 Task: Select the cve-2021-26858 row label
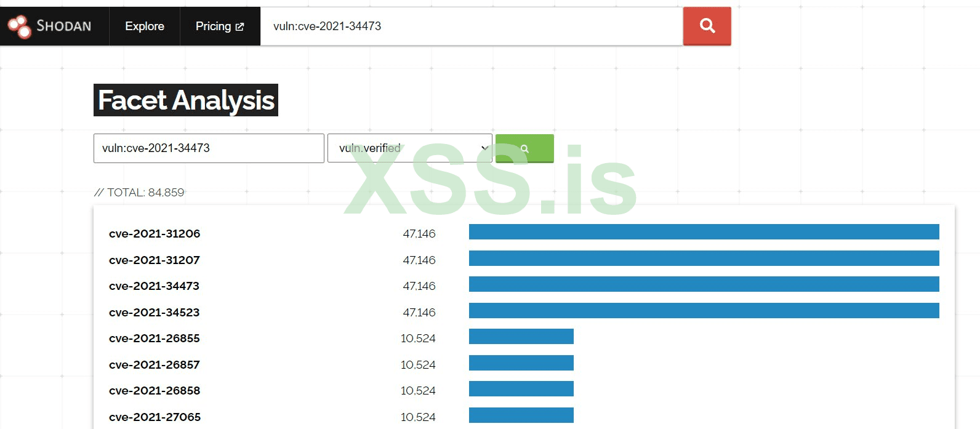[x=154, y=390]
